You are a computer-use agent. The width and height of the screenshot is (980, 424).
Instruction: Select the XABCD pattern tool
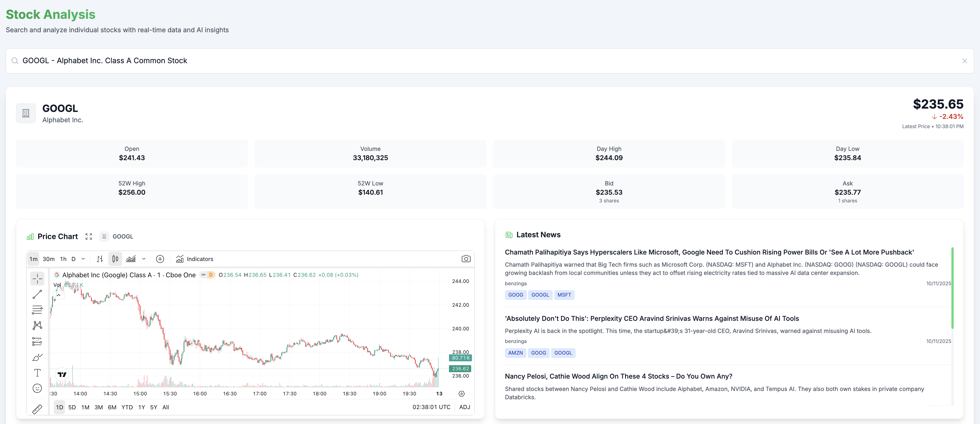(x=37, y=325)
